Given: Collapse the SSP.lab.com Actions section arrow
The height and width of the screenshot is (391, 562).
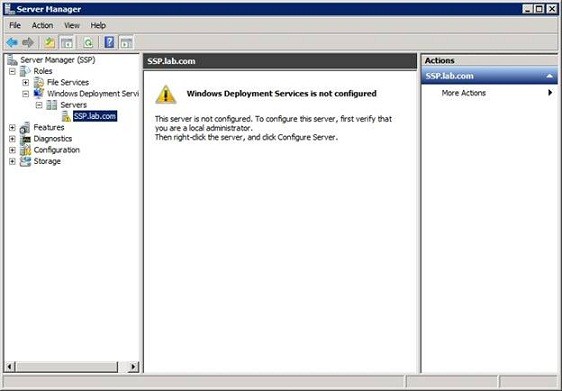Looking at the screenshot, I should pos(549,76).
